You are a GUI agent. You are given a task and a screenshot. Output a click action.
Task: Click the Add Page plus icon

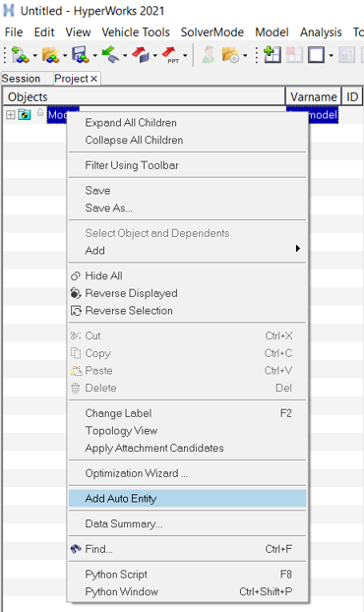point(272,55)
